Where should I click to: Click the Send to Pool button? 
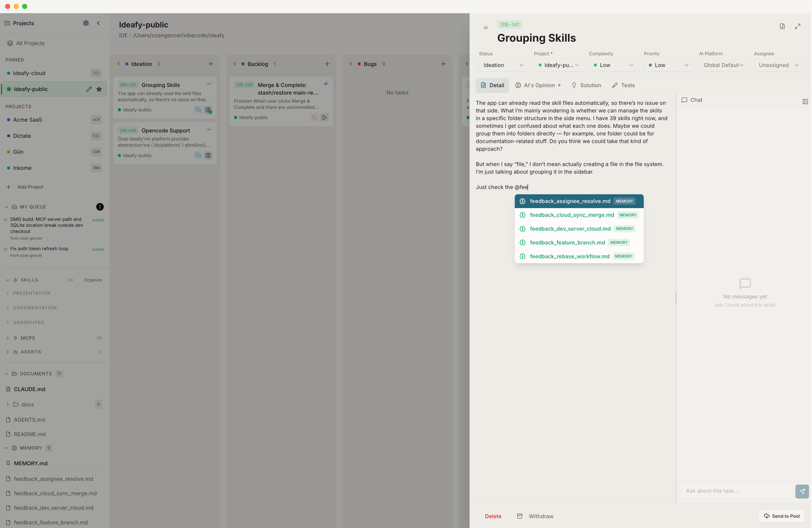click(782, 516)
